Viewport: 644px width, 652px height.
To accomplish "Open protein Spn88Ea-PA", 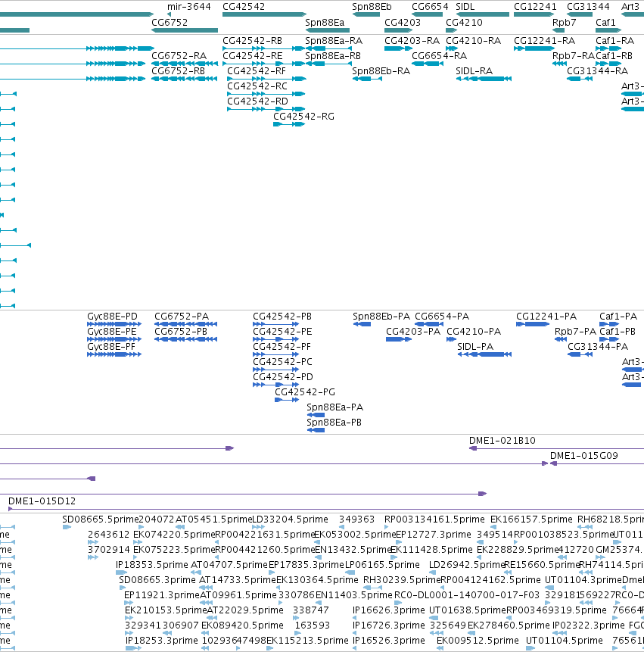I will (x=335, y=407).
